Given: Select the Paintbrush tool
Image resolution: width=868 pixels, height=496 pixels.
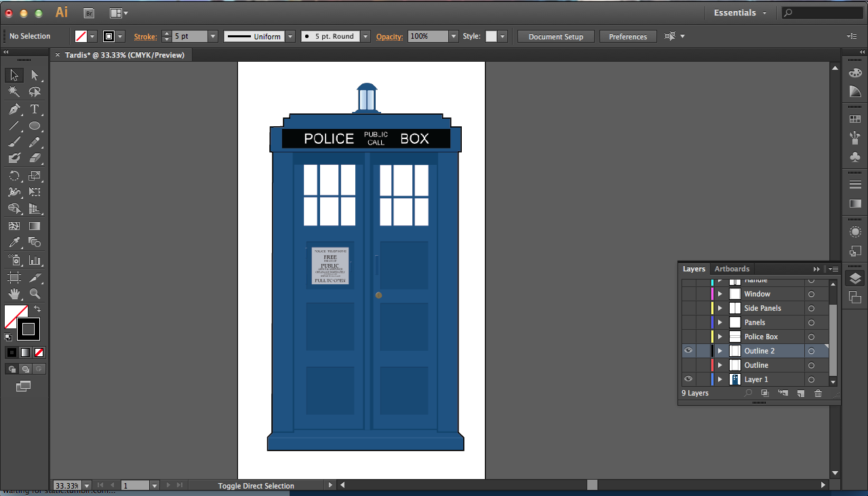Looking at the screenshot, I should coord(14,142).
